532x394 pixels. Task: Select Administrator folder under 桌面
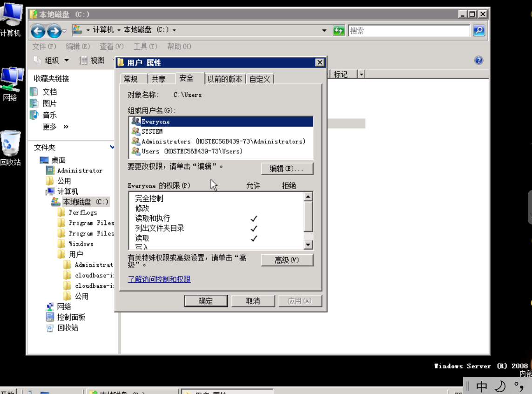pyautogui.click(x=80, y=170)
